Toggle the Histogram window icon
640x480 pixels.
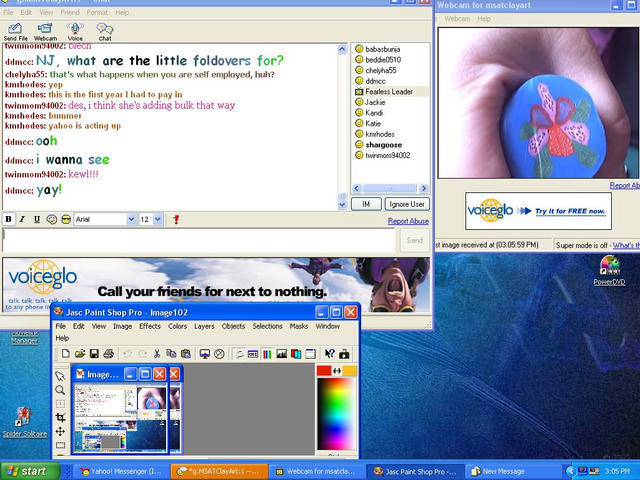click(282, 353)
